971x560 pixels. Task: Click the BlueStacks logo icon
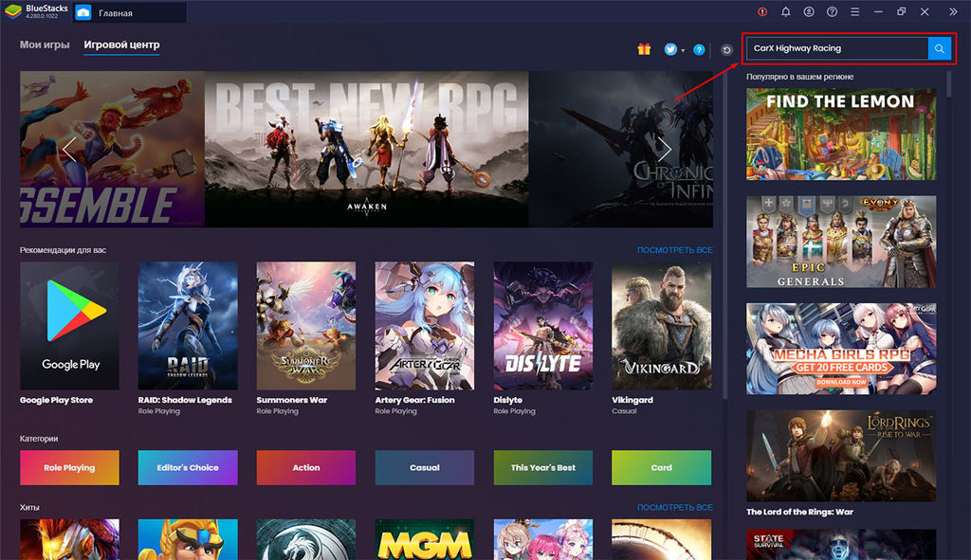[13, 11]
